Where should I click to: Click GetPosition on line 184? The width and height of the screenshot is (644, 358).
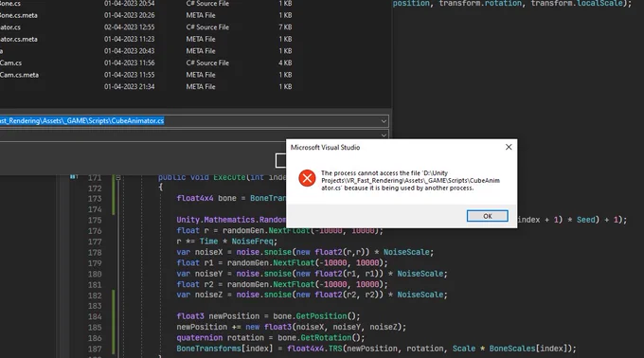coord(321,316)
